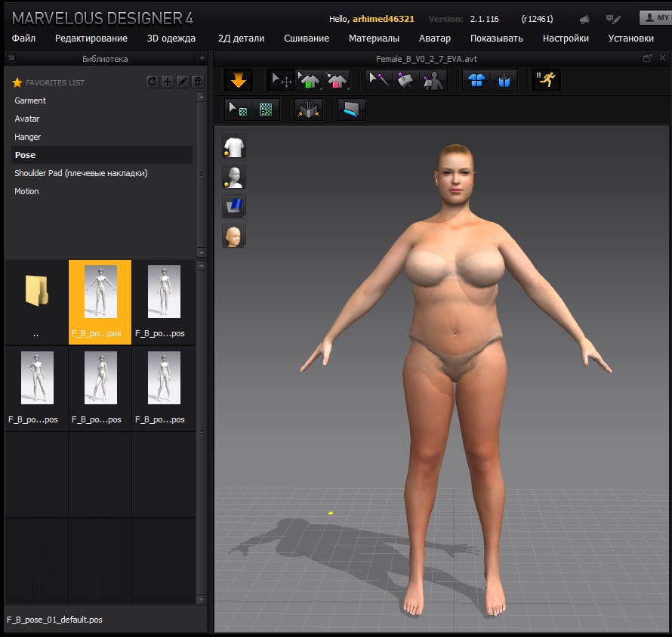This screenshot has height=637, width=672.
Task: Click the blue shirt arrangement icon
Action: [x=476, y=80]
